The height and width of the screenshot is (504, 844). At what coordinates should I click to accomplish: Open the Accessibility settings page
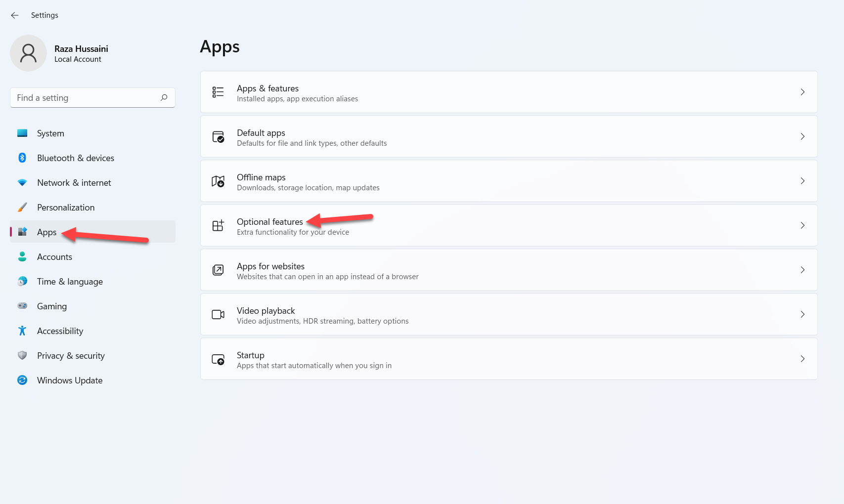coord(60,331)
